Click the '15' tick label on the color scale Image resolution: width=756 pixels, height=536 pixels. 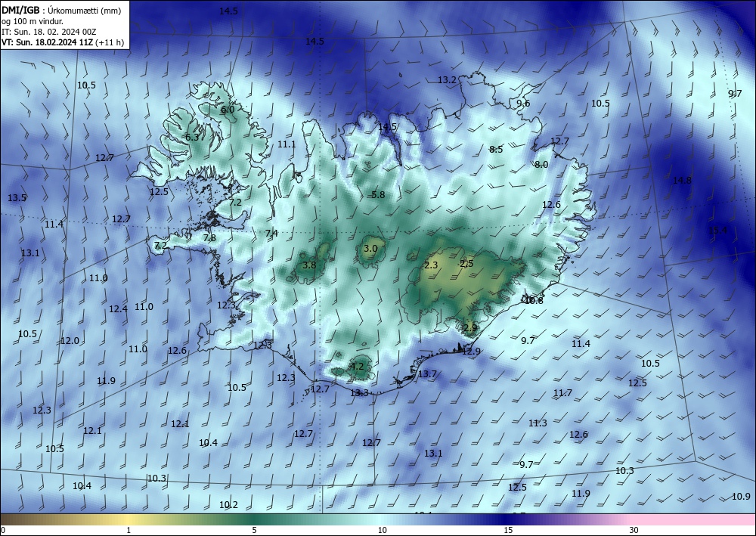508,530
